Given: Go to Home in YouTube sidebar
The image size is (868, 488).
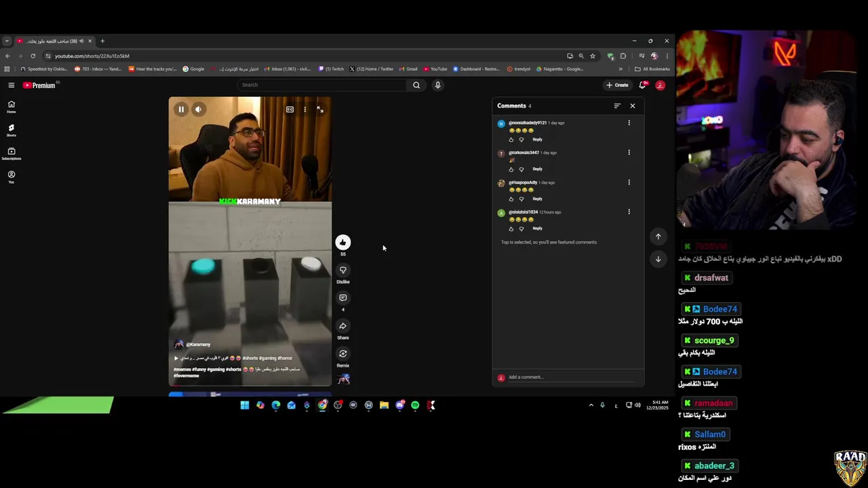Looking at the screenshot, I should pyautogui.click(x=11, y=107).
